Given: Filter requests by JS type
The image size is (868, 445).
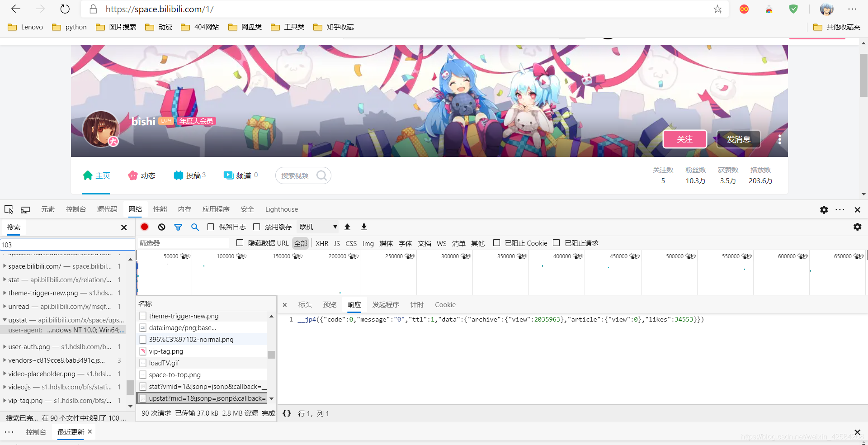Looking at the screenshot, I should [x=337, y=243].
